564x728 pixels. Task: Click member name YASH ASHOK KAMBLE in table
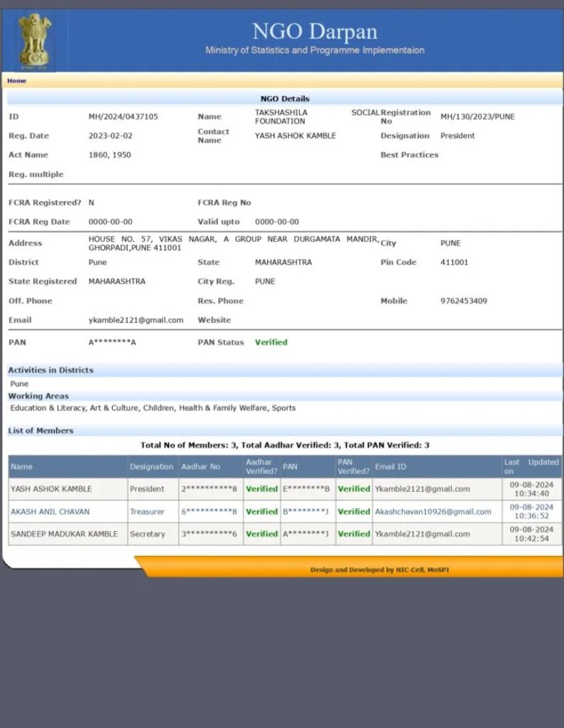click(x=51, y=489)
